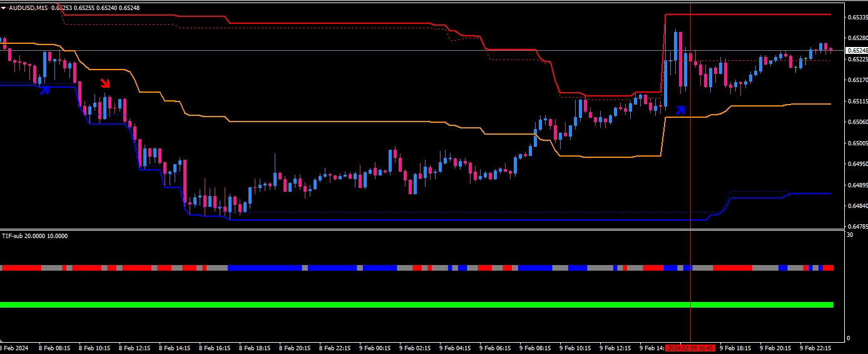Click the blue up-arrow near 8 Feb 08:15
The width and height of the screenshot is (868, 354).
click(x=44, y=90)
